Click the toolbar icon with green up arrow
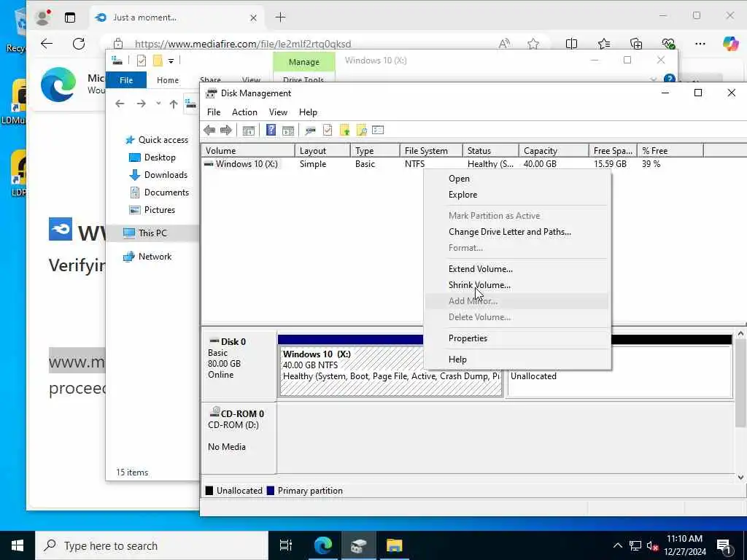 pos(344,130)
